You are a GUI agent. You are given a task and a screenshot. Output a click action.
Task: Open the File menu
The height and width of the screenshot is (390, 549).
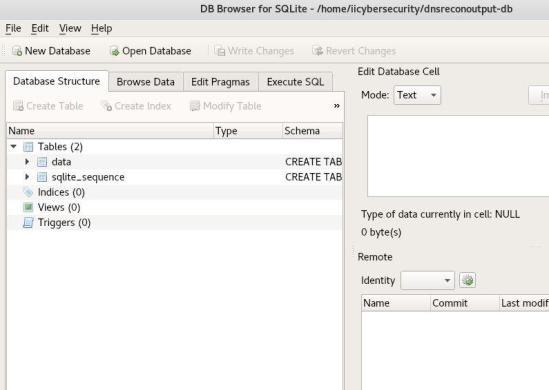[x=13, y=28]
